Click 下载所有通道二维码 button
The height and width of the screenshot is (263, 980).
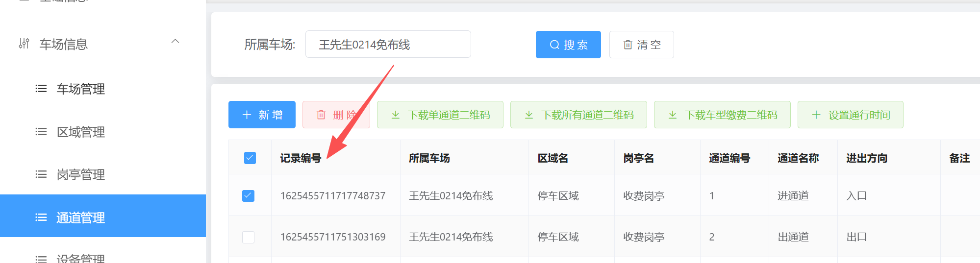coord(578,115)
